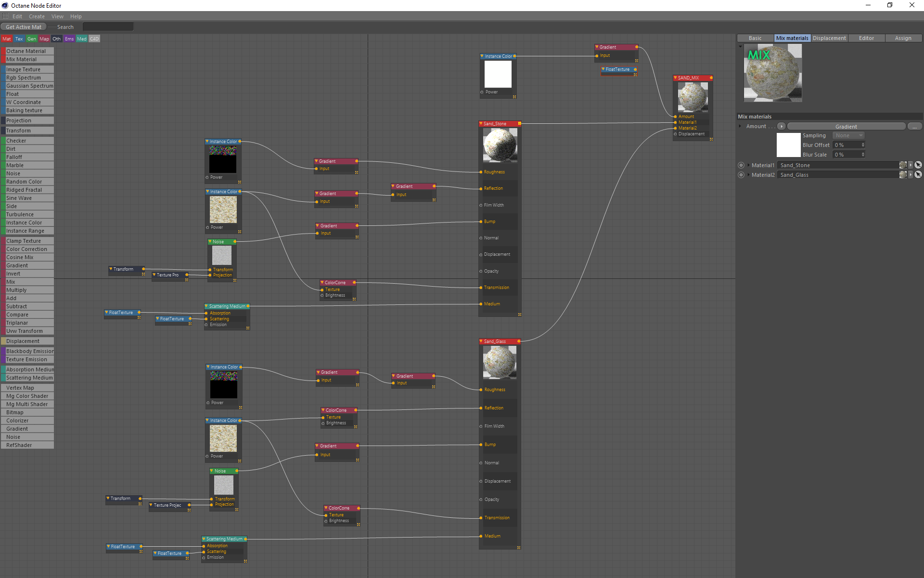Click the Octane Node Editor grip icon
Screen dimensions: 924x578
pos(5,16)
